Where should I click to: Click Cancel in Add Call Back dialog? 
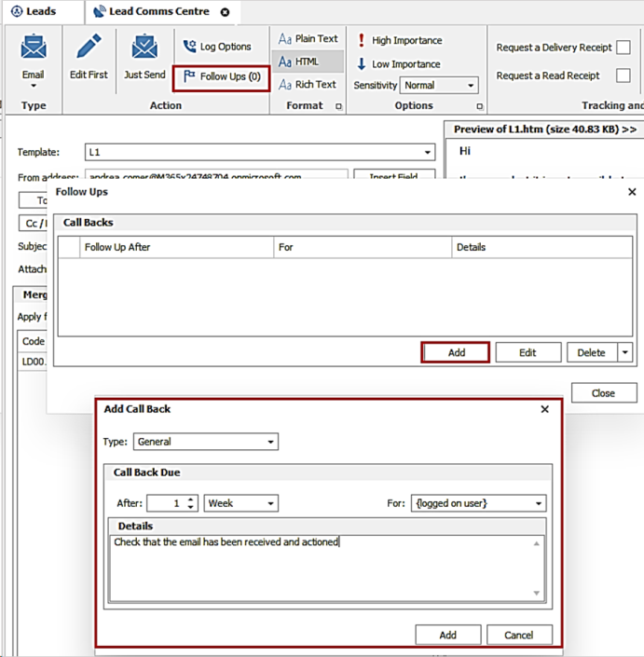(x=519, y=635)
